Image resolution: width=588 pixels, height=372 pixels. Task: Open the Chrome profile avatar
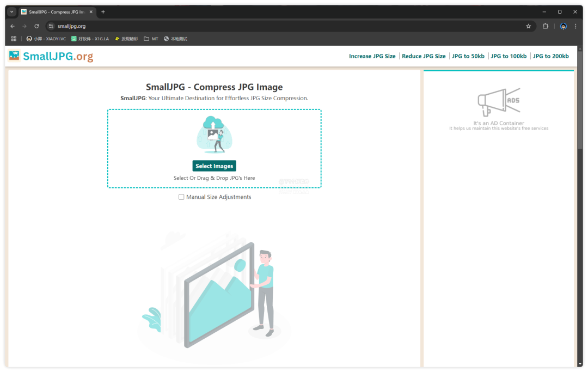click(563, 26)
